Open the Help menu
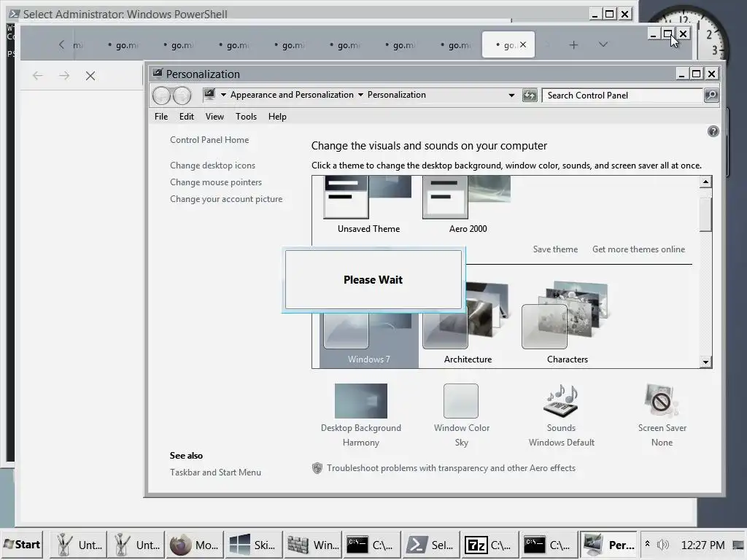 pos(277,117)
